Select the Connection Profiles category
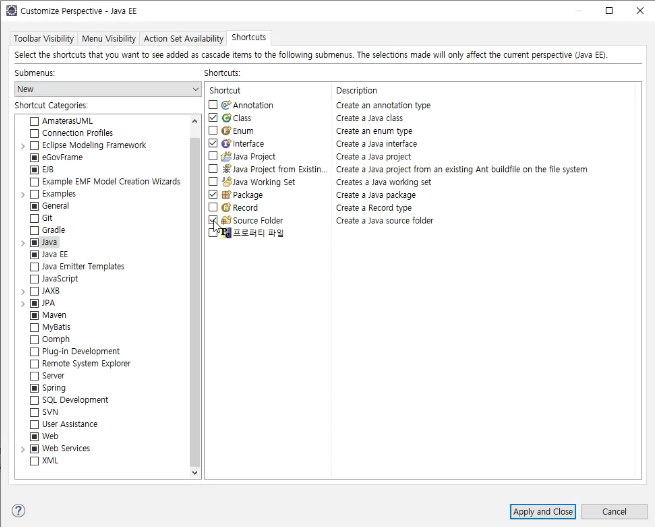Viewport: 655px width, 527px height. tap(77, 133)
